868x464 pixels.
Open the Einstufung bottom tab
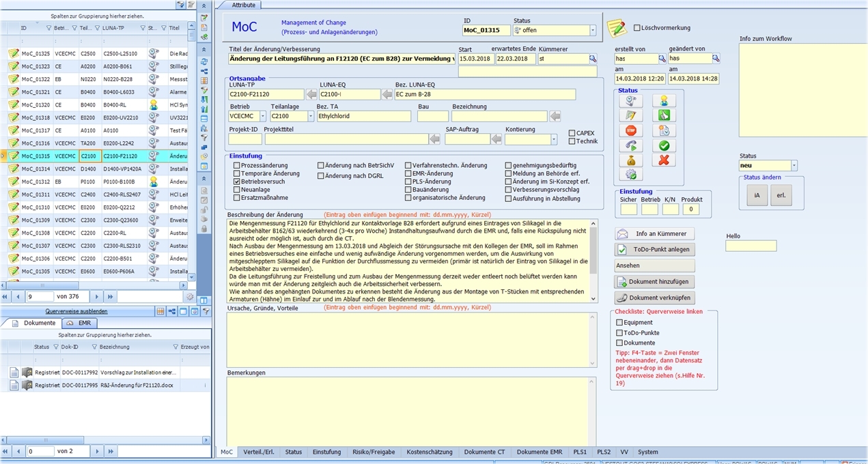(326, 452)
